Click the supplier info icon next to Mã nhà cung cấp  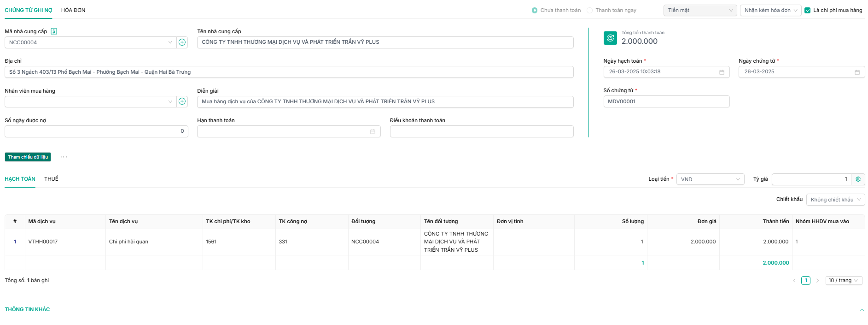(x=54, y=31)
